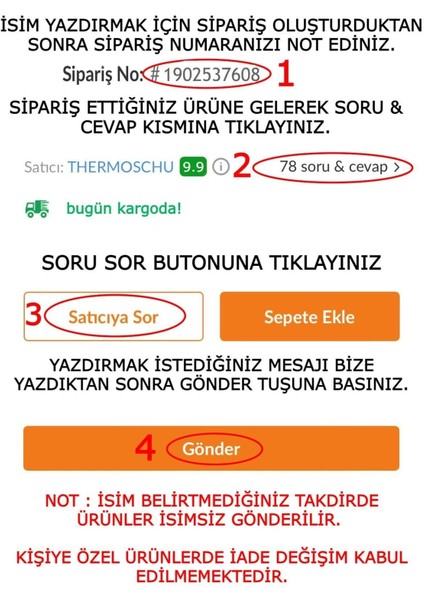The height and width of the screenshot is (600, 424).
Task: Click the KİŞİYE ÖZEL ÜRÜNLERDE İADE notice
Action: click(211, 567)
